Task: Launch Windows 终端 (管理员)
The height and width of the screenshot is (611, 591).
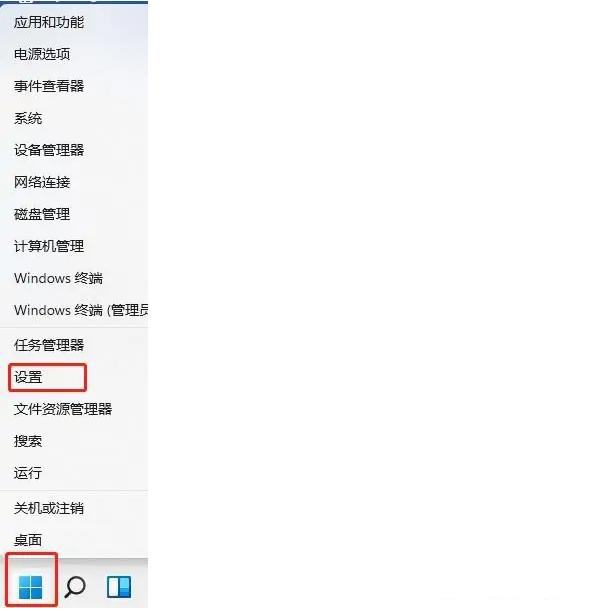Action: point(74,310)
